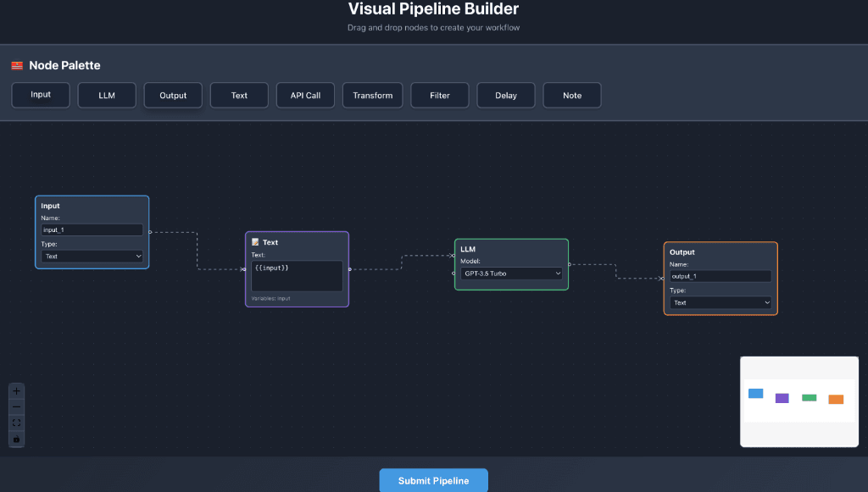This screenshot has width=868, height=492.
Task: Open the Type dropdown on the Output node
Action: 720,302
